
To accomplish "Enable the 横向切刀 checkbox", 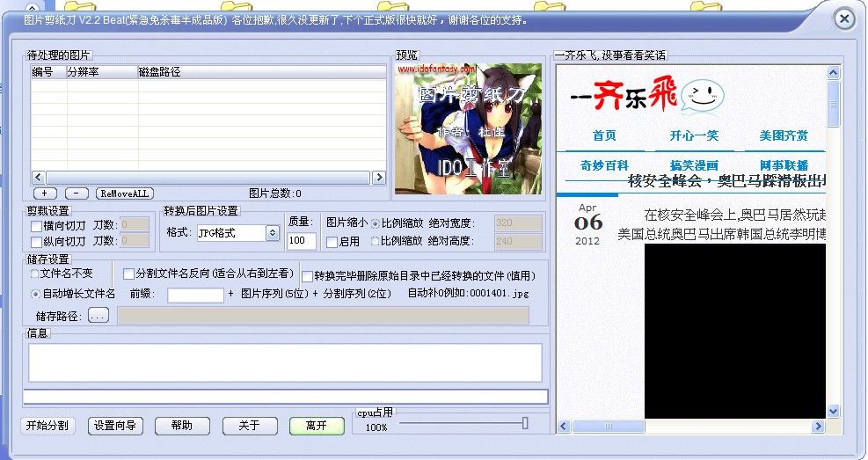I will tap(36, 226).
